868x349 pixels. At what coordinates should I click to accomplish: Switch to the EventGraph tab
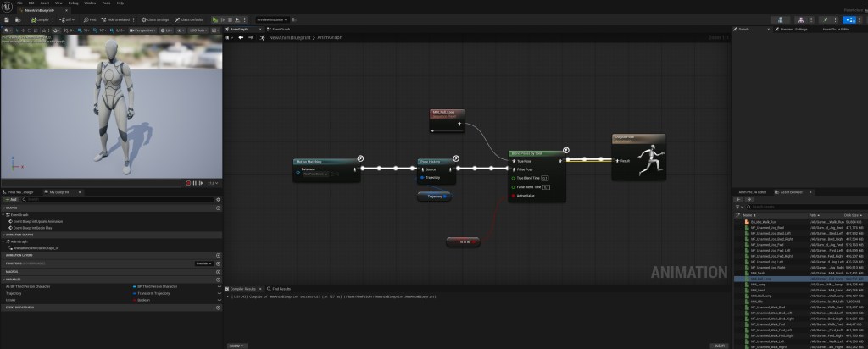281,29
